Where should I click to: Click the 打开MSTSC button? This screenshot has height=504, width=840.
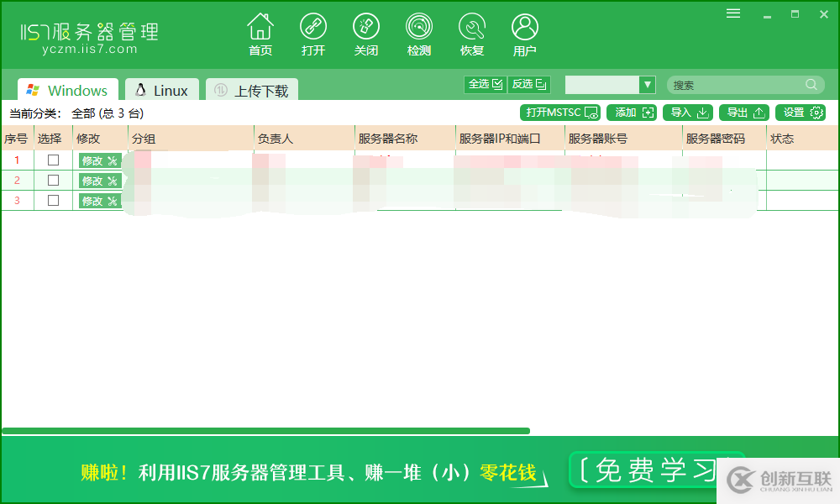tap(559, 112)
